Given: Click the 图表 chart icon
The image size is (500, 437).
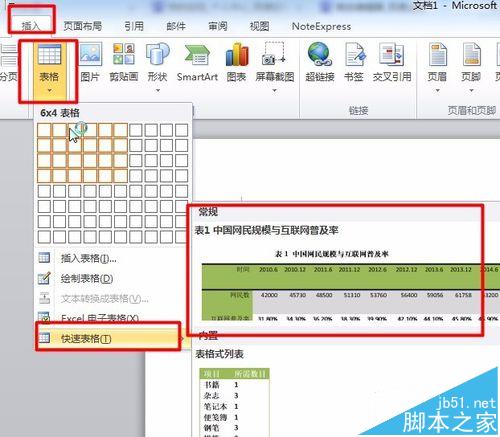Looking at the screenshot, I should [236, 63].
